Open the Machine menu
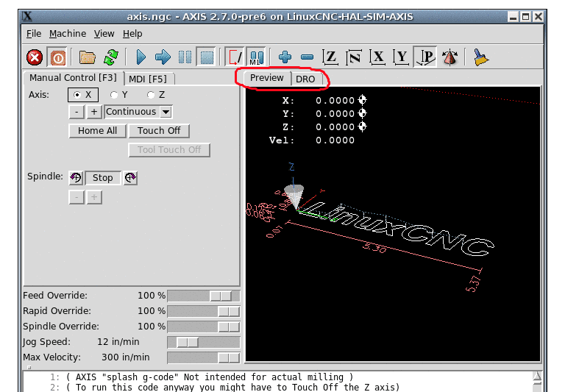Viewport: 579px width, 392px height. 68,34
